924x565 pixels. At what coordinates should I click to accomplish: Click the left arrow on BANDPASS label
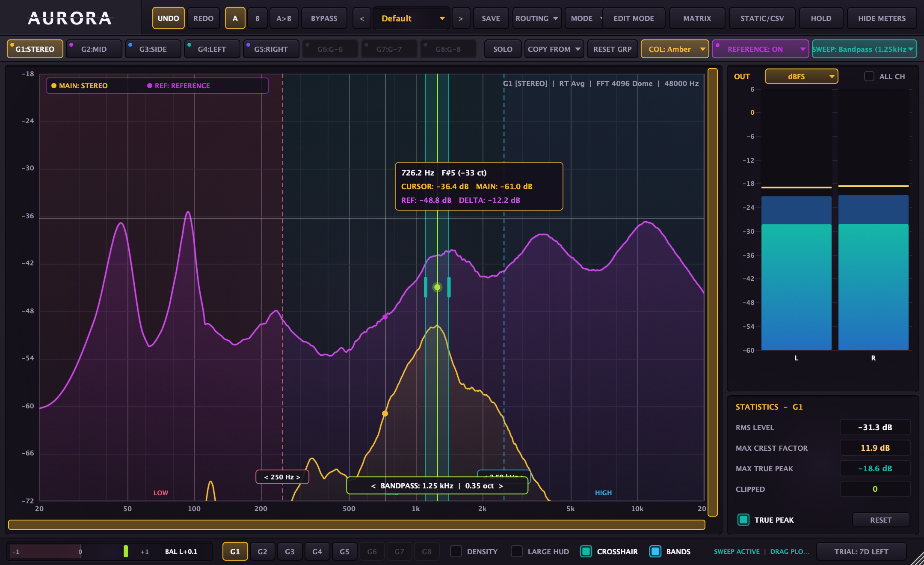tap(373, 486)
